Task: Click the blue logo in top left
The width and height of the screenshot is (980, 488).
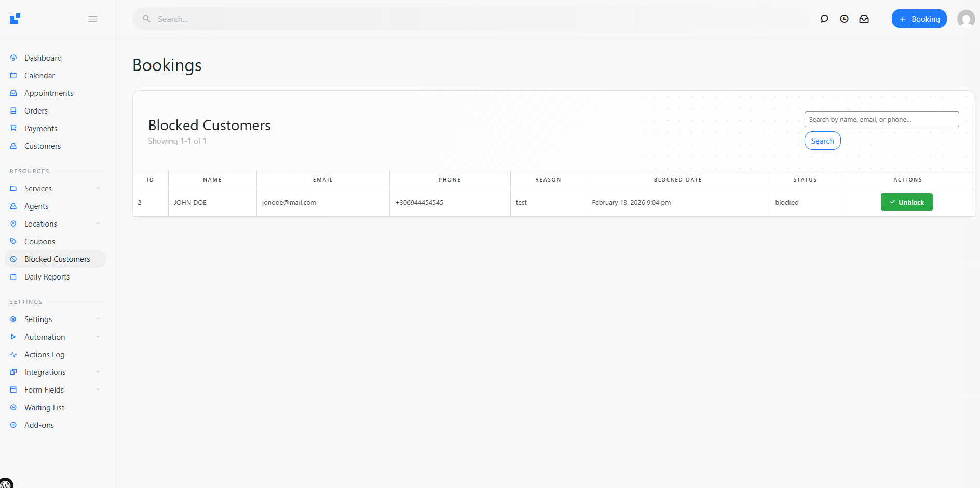Action: 15,19
